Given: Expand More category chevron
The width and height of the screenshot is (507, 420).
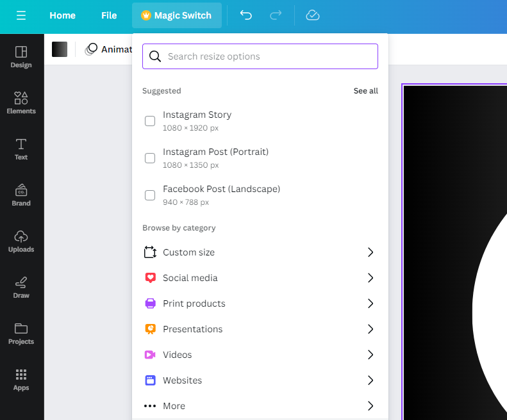Looking at the screenshot, I should click(x=370, y=406).
